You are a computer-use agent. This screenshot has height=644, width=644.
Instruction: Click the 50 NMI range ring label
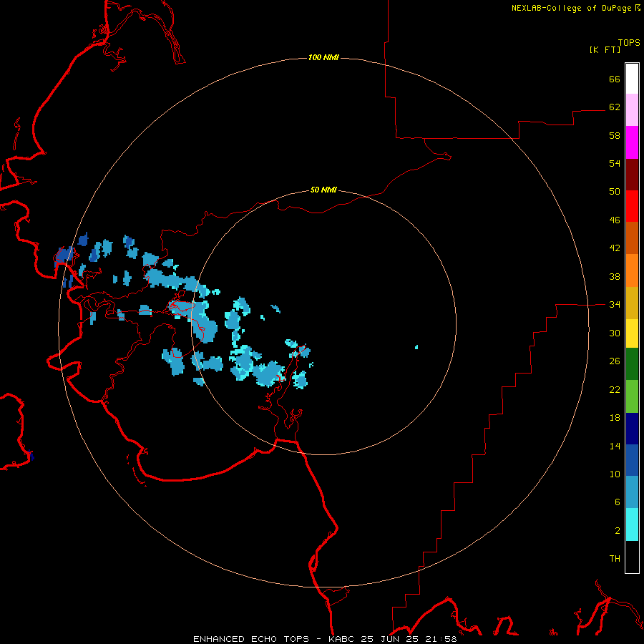tap(323, 190)
